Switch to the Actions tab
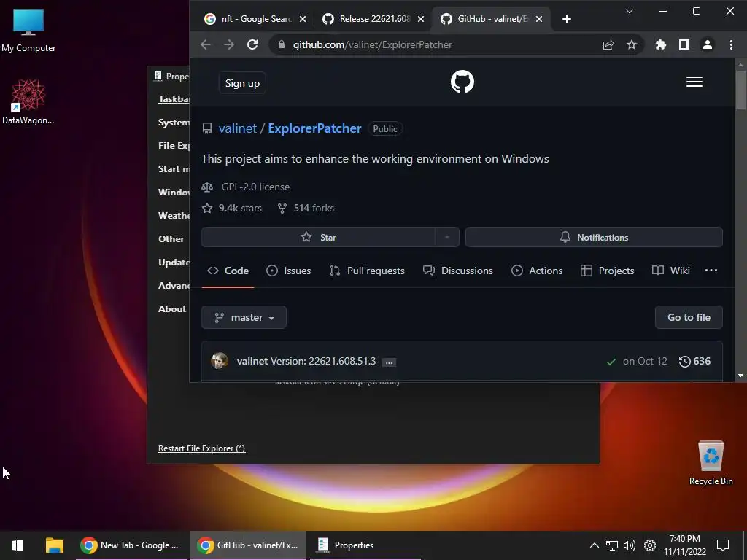The height and width of the screenshot is (560, 747). pyautogui.click(x=537, y=271)
